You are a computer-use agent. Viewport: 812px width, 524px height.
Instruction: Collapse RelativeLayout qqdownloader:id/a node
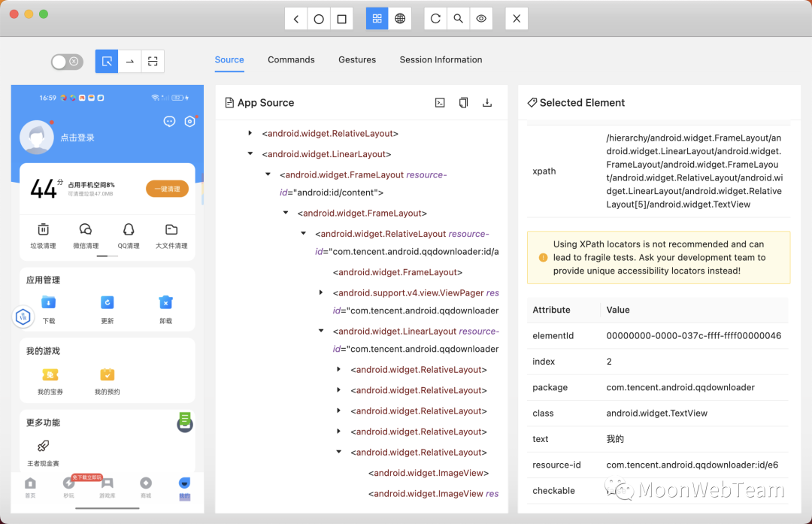coord(304,234)
